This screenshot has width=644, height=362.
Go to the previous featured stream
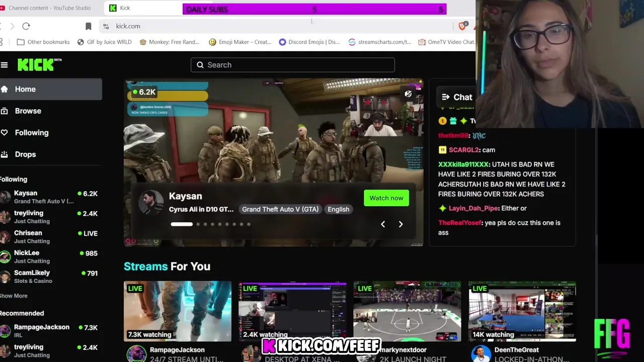click(383, 224)
